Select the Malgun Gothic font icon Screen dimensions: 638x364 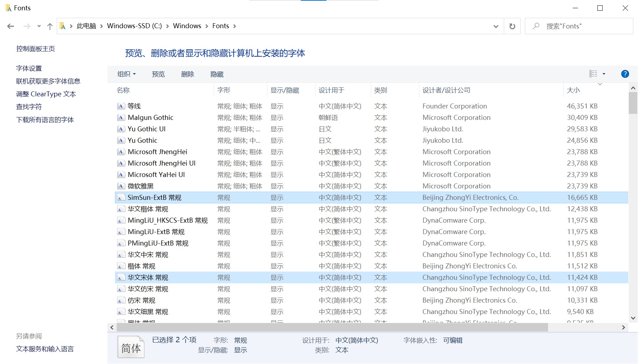(121, 117)
